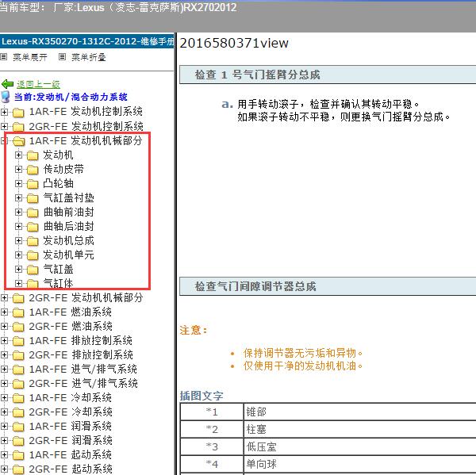This screenshot has height=475, width=476.
Task: Expand the 1AR-FE 润滑系统 node
Action: [x=4, y=426]
